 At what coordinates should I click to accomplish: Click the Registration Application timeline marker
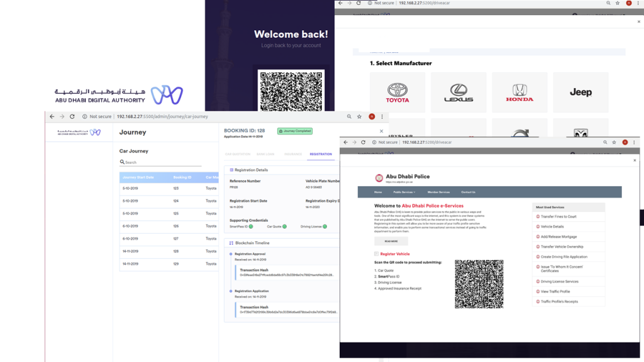point(231,291)
